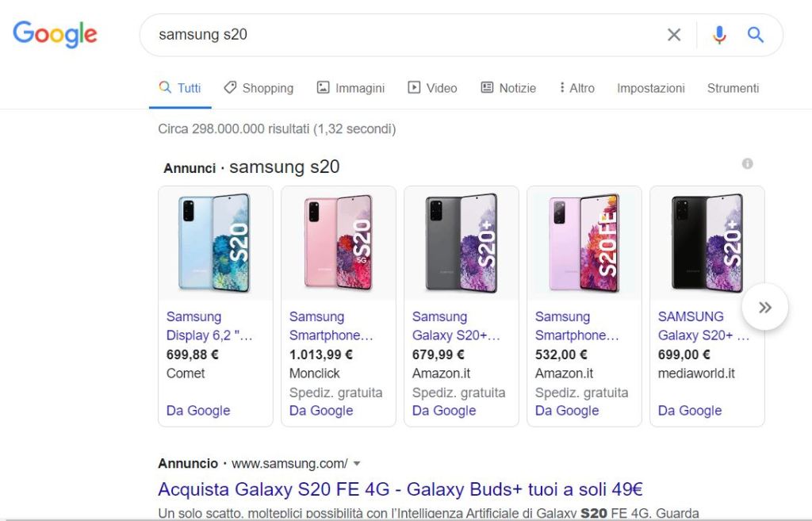Click in the samsung s20 search field

pyautogui.click(x=396, y=35)
